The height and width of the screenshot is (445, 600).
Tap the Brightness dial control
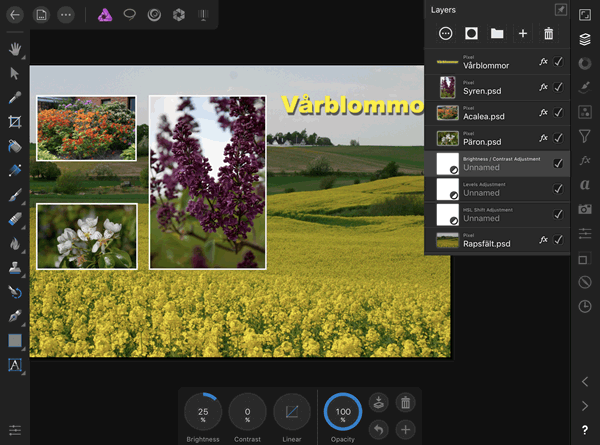(x=202, y=412)
